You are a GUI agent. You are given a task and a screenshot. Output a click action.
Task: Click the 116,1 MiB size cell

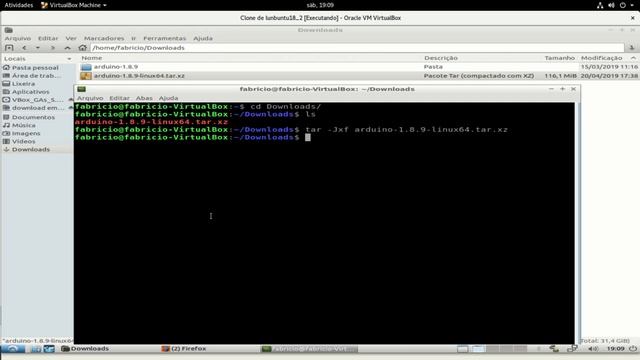(560, 76)
